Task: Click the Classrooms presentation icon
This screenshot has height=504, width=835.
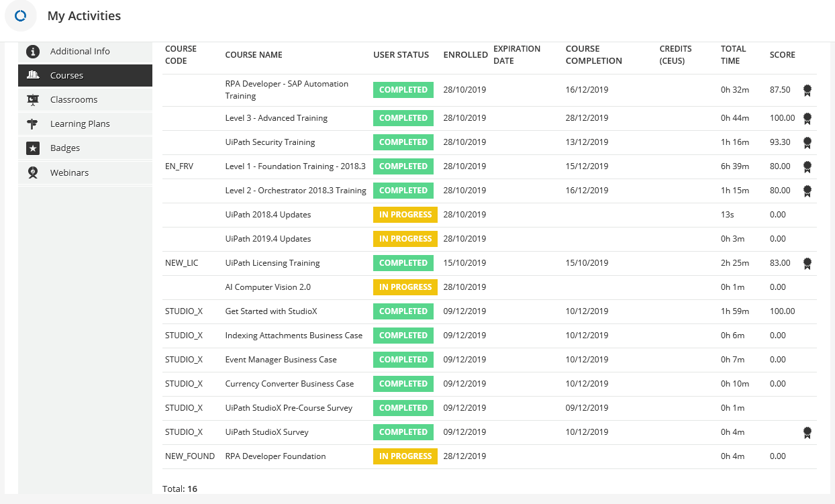Action: click(x=33, y=99)
